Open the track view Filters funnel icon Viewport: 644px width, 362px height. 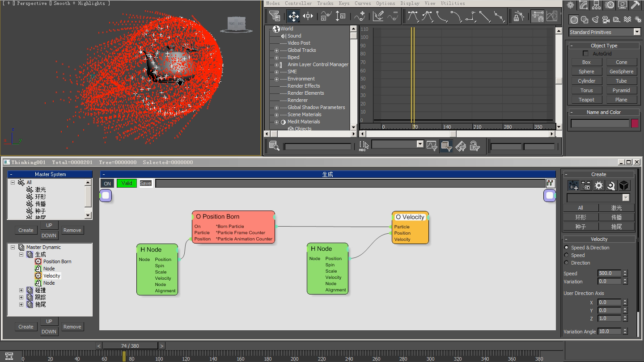[275, 17]
